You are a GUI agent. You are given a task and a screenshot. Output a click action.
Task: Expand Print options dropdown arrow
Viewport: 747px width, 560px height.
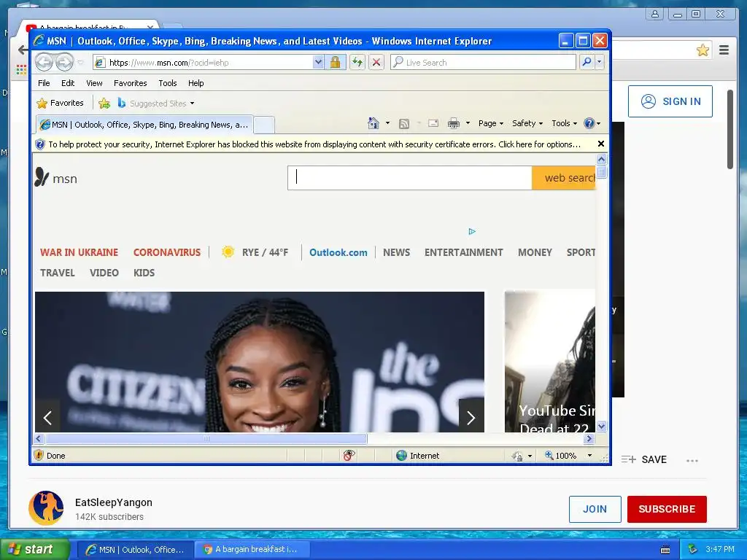(468, 123)
